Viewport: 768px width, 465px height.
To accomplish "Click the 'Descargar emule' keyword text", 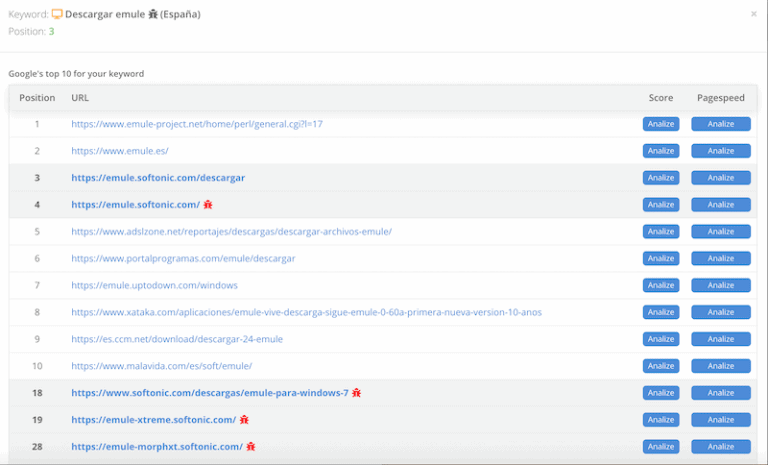I will (x=105, y=14).
